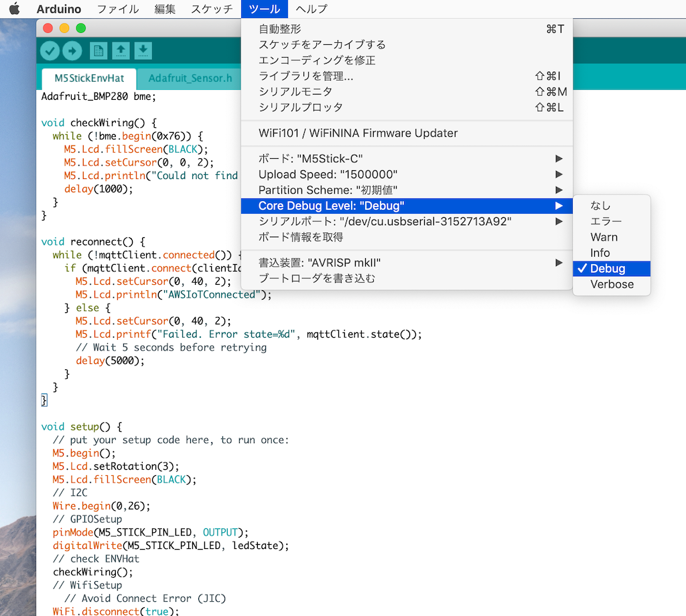Open the 編集 menu
The width and height of the screenshot is (686, 616).
(x=165, y=9)
